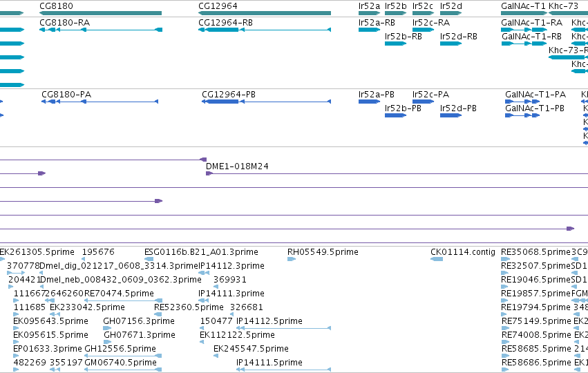Click the GH07671.3prime EST label
588x373 pixels.
(x=140, y=335)
